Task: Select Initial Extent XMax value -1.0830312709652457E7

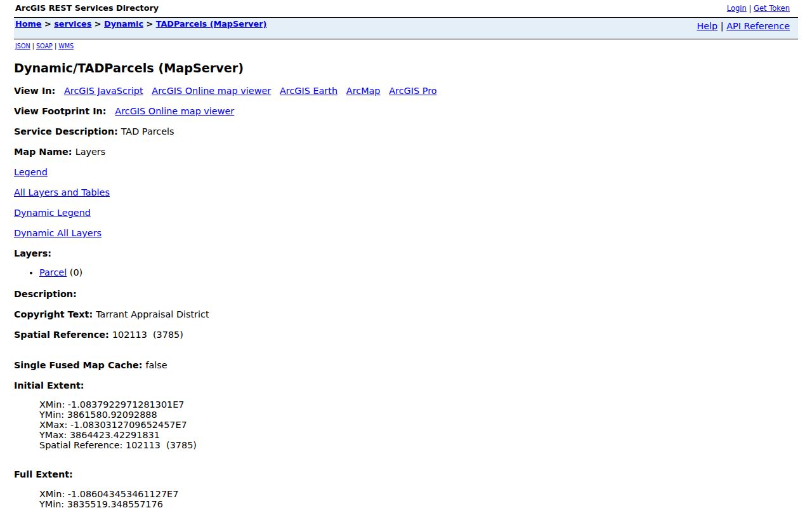Action: 128,425
